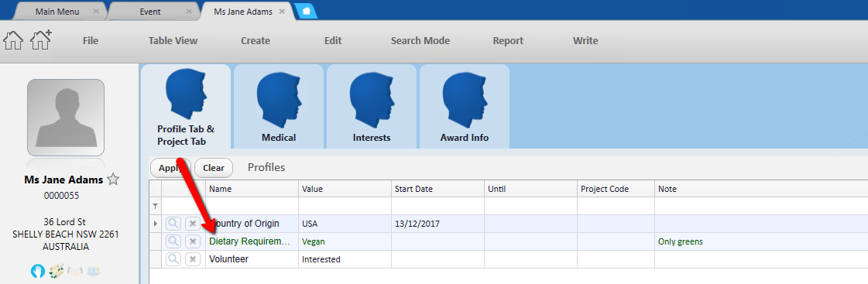Open the magnifier on the Country of Origin row
Image resolution: width=868 pixels, height=284 pixels.
pyautogui.click(x=173, y=224)
